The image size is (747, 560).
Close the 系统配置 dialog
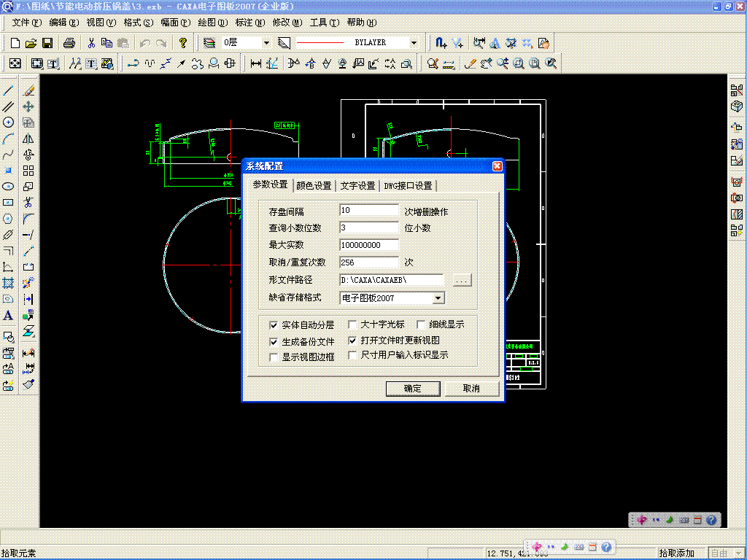coord(497,166)
